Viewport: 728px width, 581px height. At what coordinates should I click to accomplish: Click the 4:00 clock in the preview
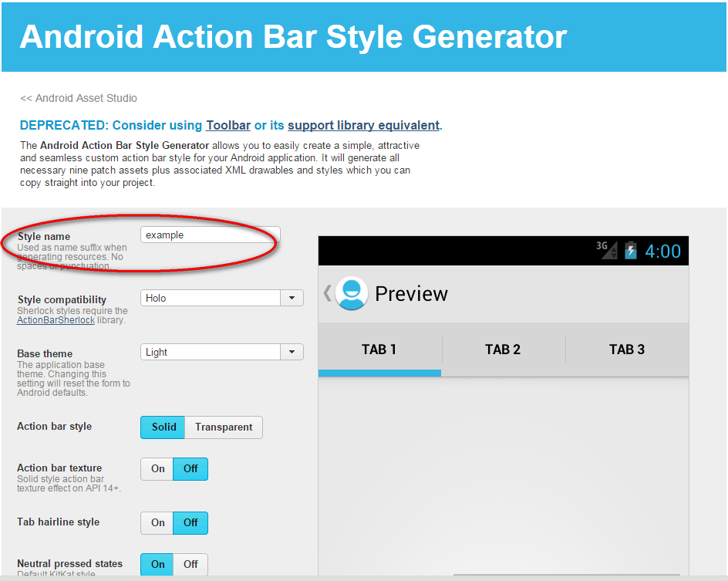coord(662,252)
